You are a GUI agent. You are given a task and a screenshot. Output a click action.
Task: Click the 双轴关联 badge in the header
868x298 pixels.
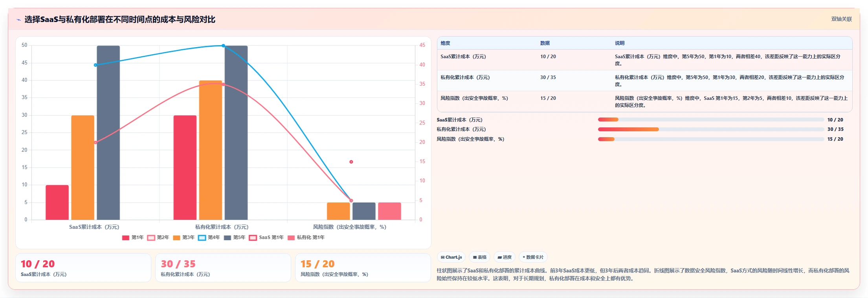(841, 19)
